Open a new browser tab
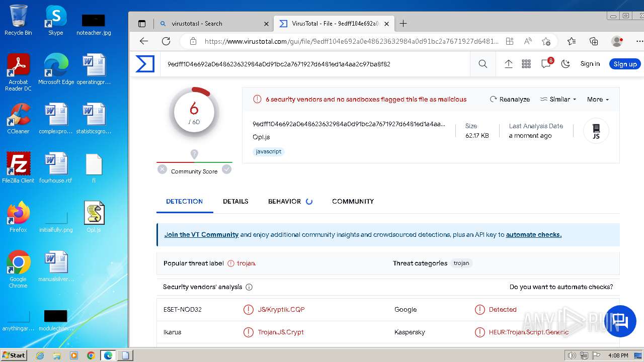 click(403, 23)
